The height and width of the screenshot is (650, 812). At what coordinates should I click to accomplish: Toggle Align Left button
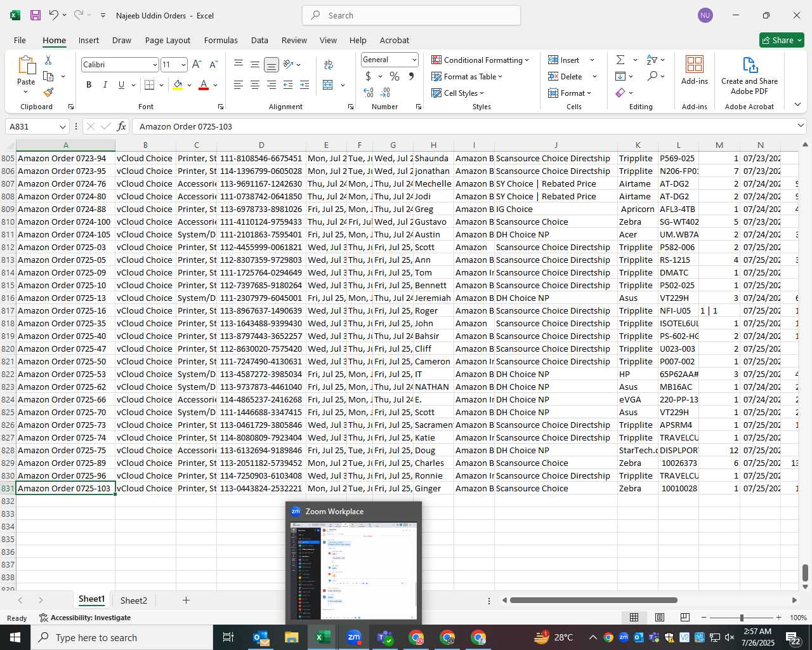pyautogui.click(x=239, y=85)
